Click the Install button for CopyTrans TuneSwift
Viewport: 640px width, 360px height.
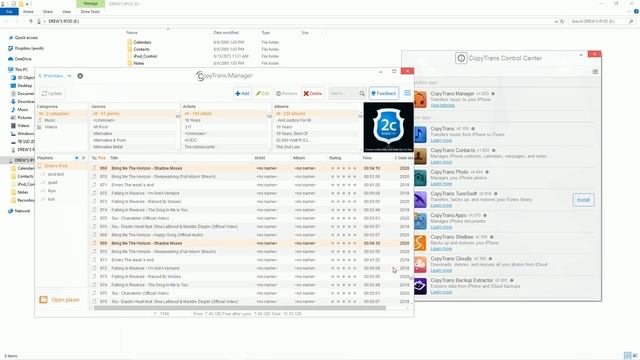coord(583,200)
